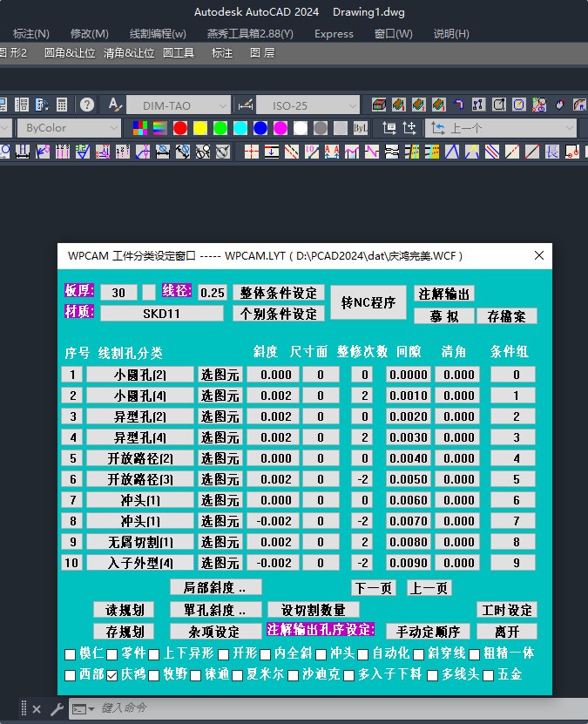Enable the 自动化 checkbox
This screenshot has width=588, height=724.
(x=362, y=654)
